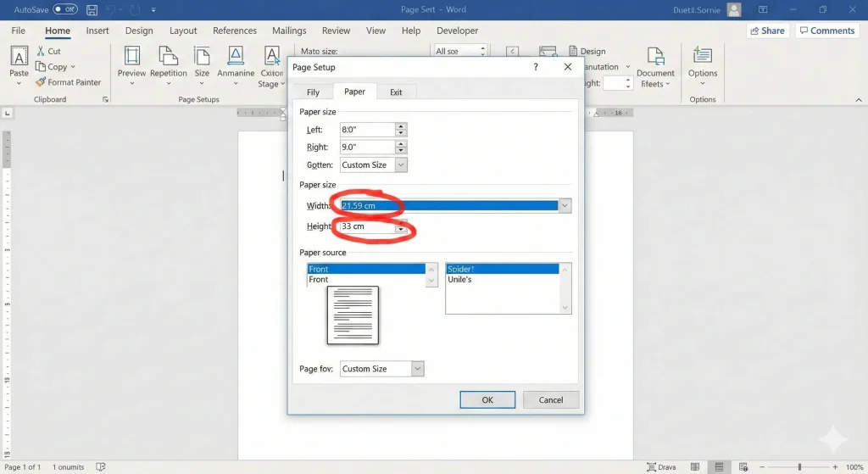Open the Page fov Custom Size dropdown

(x=418, y=369)
